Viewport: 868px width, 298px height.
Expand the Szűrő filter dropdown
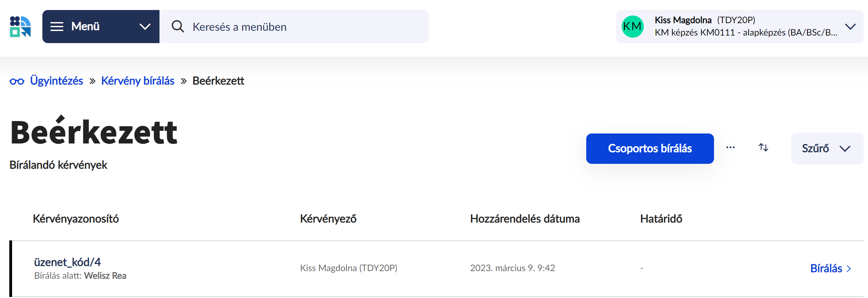[827, 148]
